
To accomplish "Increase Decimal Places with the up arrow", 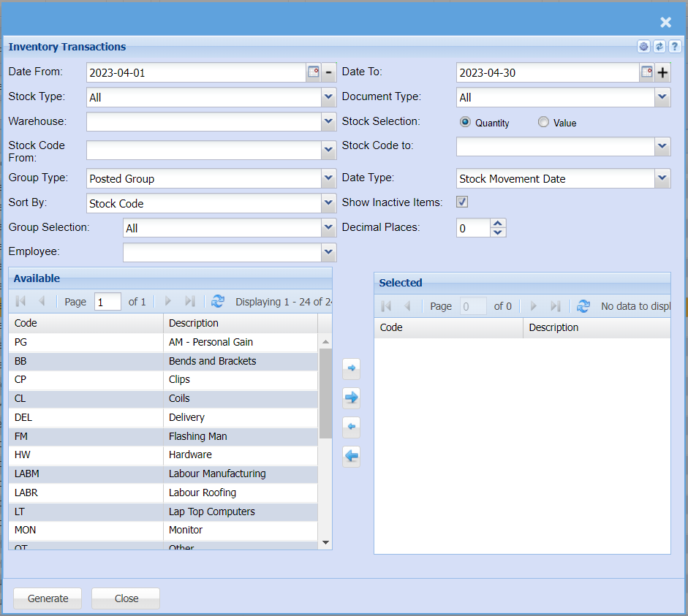I will [x=498, y=224].
